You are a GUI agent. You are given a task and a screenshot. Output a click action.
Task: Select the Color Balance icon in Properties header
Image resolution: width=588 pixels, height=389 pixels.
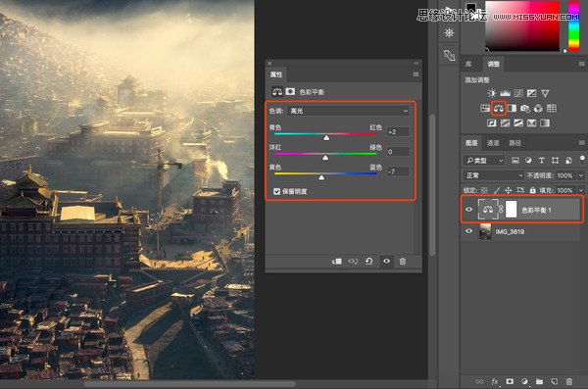coord(277,91)
